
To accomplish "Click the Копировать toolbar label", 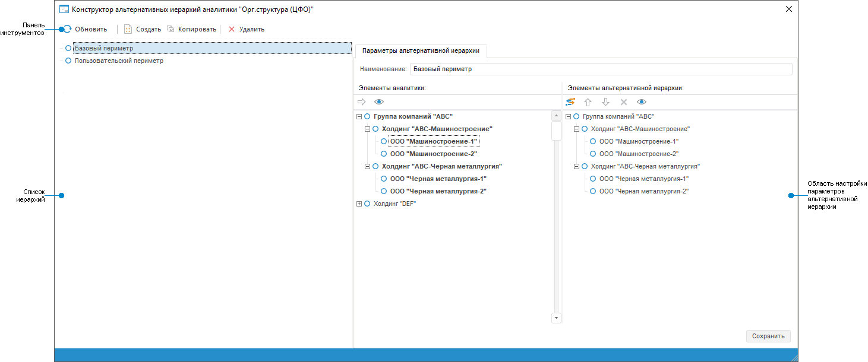I will (x=197, y=29).
